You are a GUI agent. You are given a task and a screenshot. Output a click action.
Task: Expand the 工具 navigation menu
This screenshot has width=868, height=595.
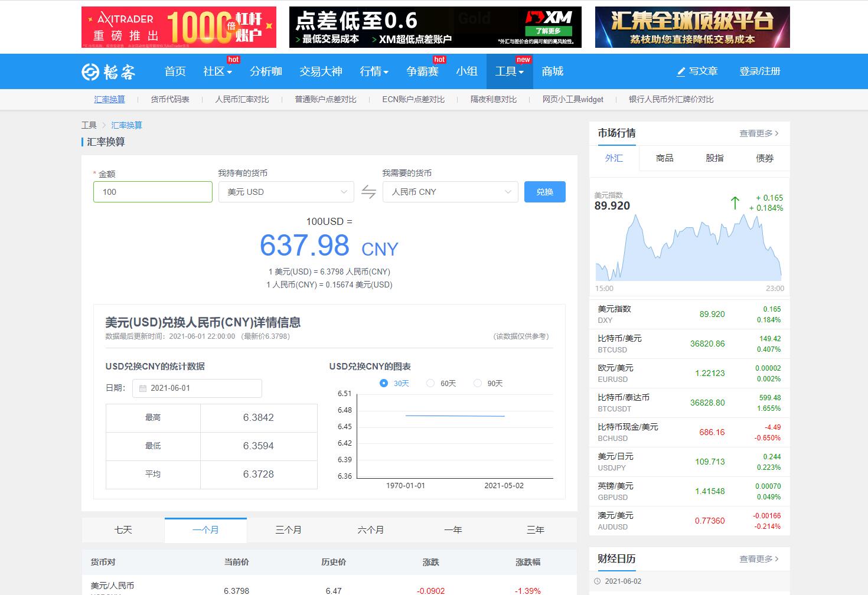pyautogui.click(x=509, y=71)
